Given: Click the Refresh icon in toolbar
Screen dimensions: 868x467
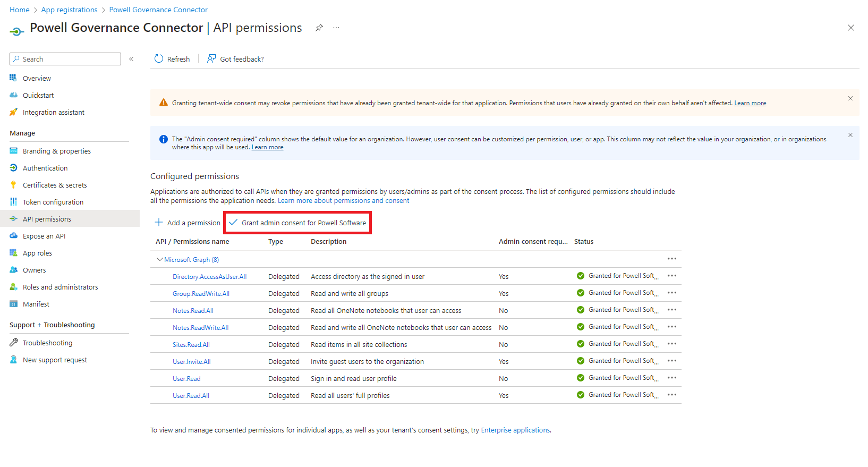Looking at the screenshot, I should [x=159, y=58].
